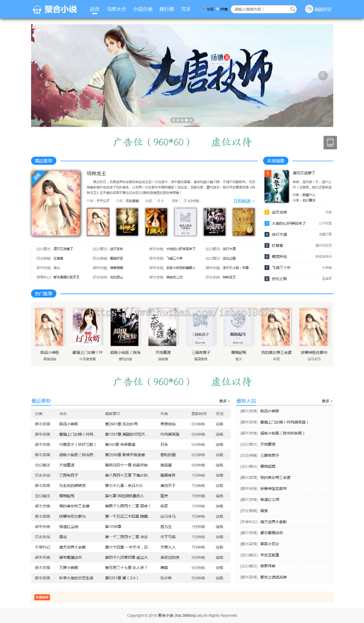Viewport: 364px width, 623px height.
Task: Open the 书库大全 navigation tab
Action: [x=116, y=9]
